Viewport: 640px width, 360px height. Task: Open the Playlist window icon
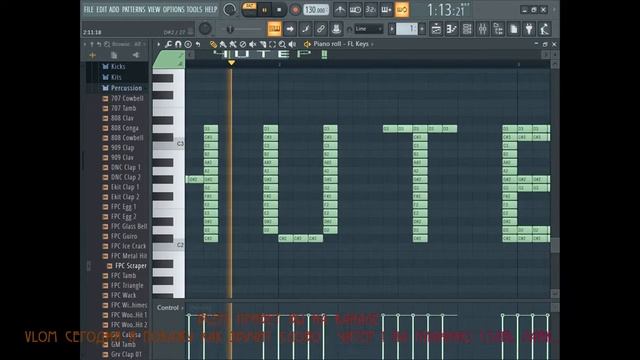point(436,29)
